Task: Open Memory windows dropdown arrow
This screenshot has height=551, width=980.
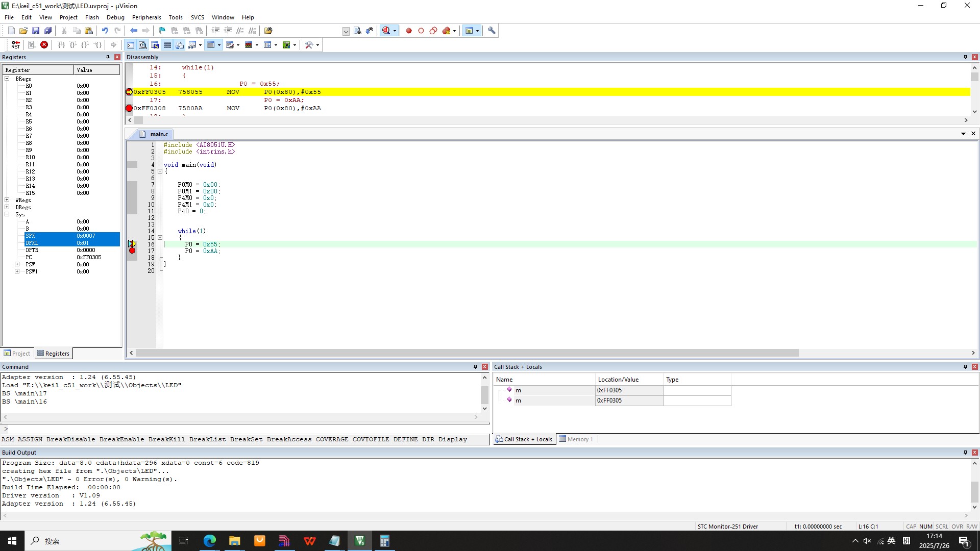Action: 219,45
